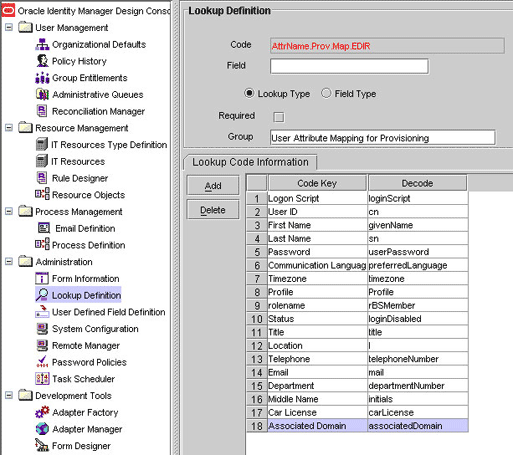The height and width of the screenshot is (455, 513).
Task: Click the rBSMember decode cell
Action: click(418, 306)
